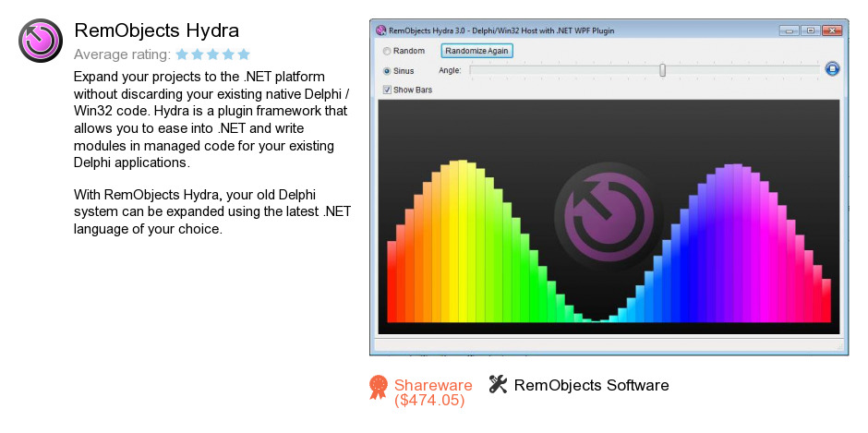Click the blue round button beside Angle slider
This screenshot has height=433, width=868.
(832, 69)
